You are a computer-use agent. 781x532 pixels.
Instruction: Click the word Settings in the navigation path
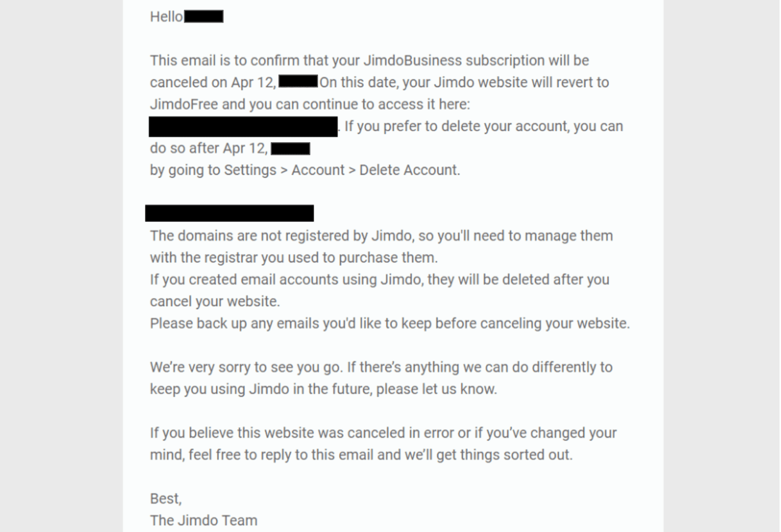[250, 171]
